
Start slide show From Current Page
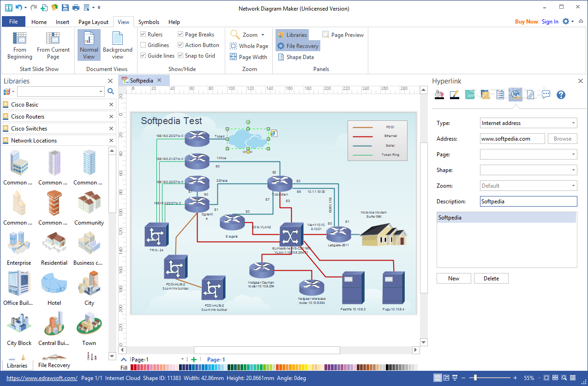tap(53, 46)
